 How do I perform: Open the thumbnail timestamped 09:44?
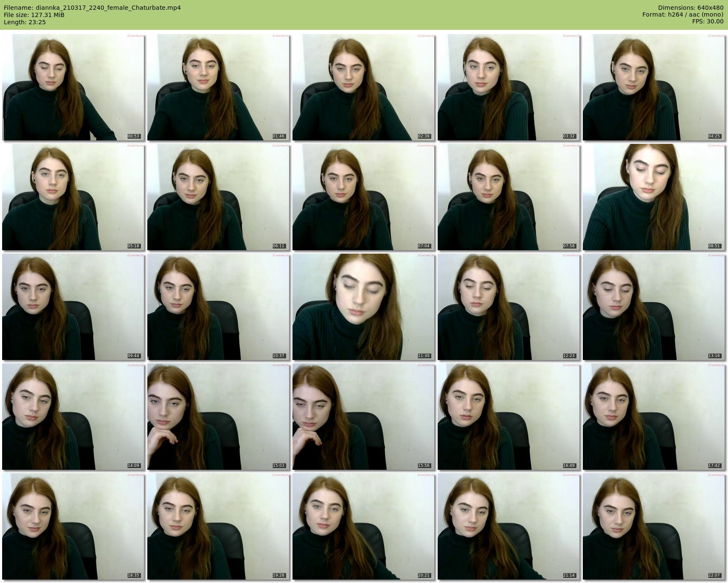73,307
